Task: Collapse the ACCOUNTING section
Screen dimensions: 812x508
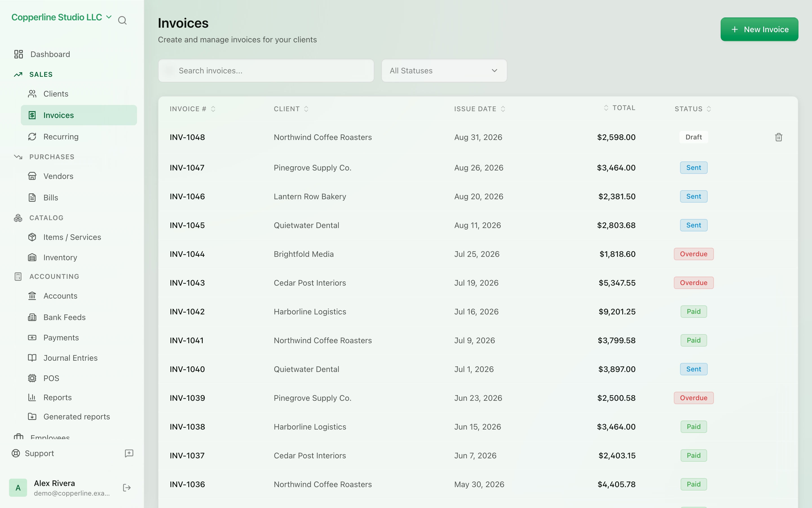Action: [x=54, y=277]
